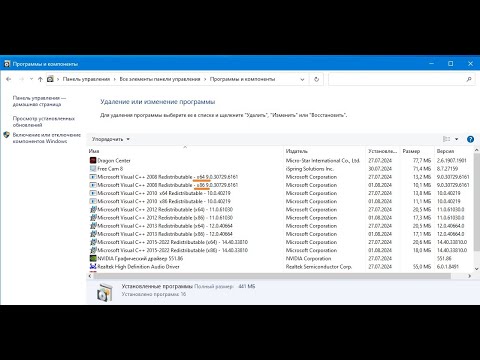480x360 pixels.
Task: Sort by the Версия column header
Action: (454, 151)
